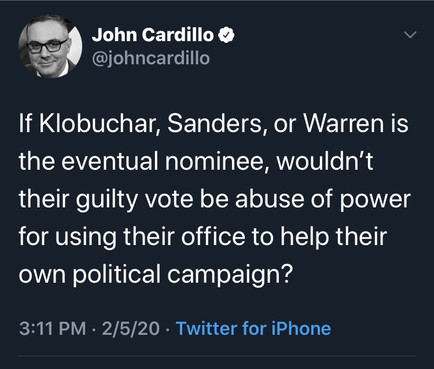Screen dimensions: 434x369
Task: Open the Twitter for iPhone source link
Action: (x=253, y=328)
